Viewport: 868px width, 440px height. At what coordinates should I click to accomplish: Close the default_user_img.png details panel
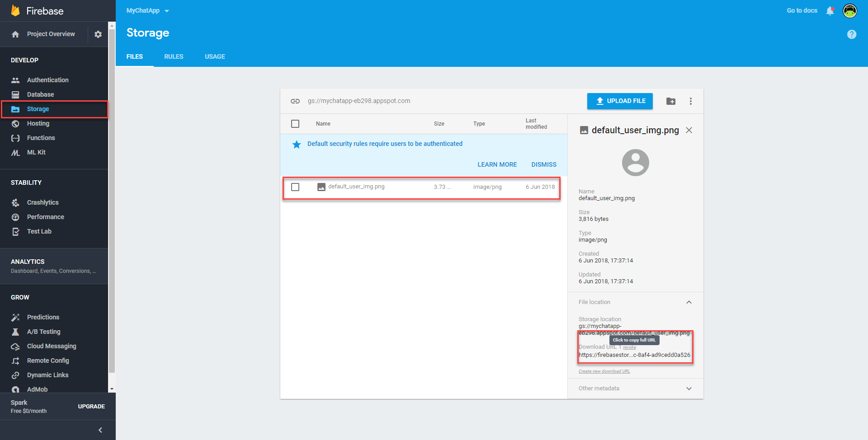point(689,131)
